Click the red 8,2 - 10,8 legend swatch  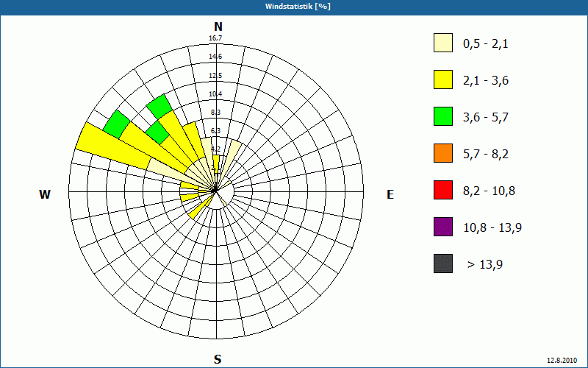coord(443,190)
